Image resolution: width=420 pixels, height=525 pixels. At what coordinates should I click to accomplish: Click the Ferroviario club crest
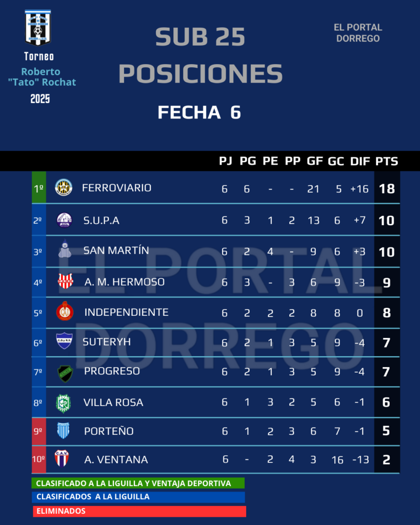point(64,188)
